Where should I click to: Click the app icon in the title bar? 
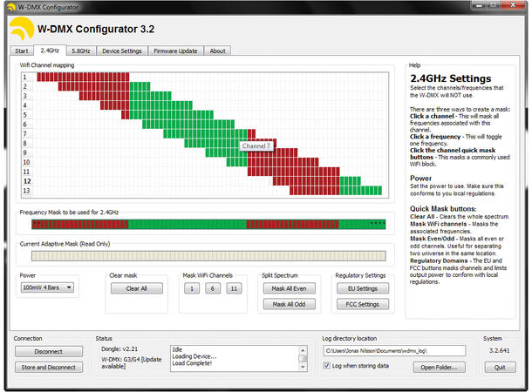click(8, 6)
